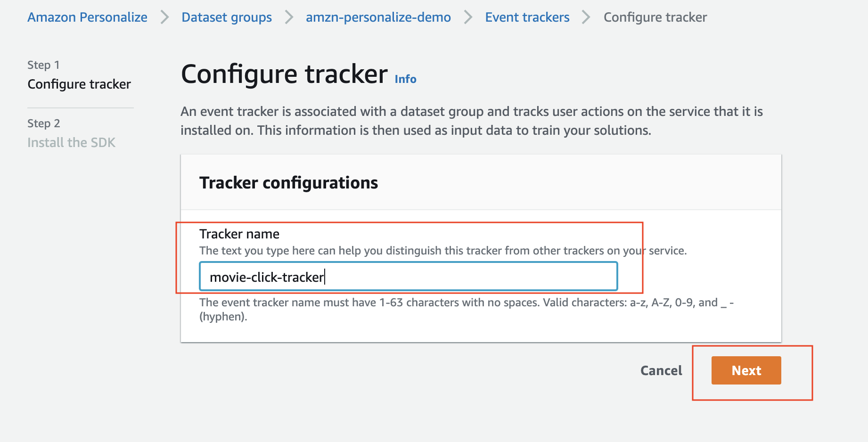Cancel the tracker configuration
Screen dimensions: 868x442
click(x=661, y=370)
